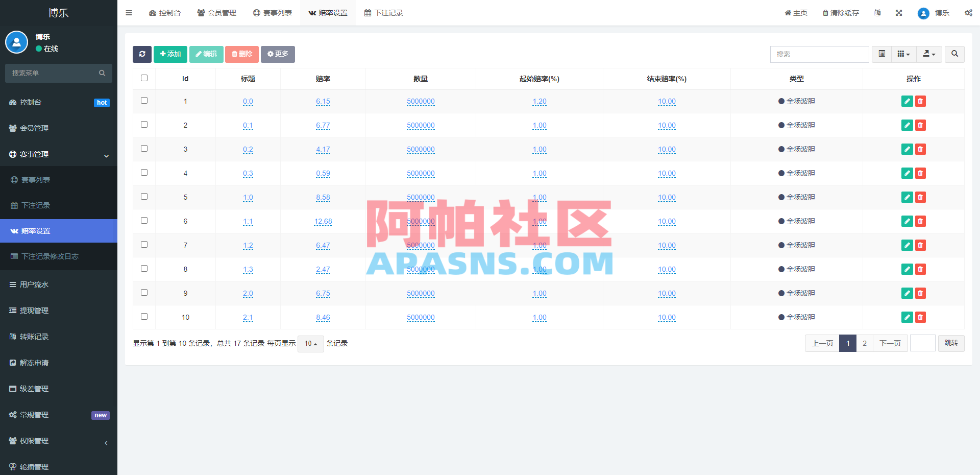Click the search magnifier icon beside search box
980x475 pixels.
tap(954, 54)
